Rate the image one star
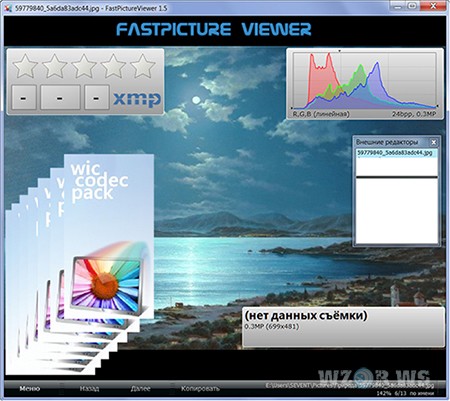Screen dimensions: 450x401 pos(25,66)
